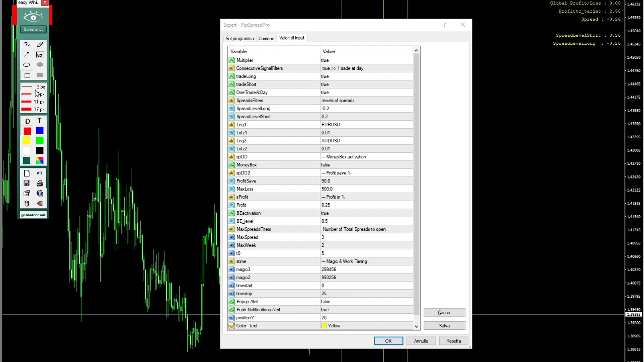Click the dialog help question mark
The width and height of the screenshot is (644, 362).
[x=444, y=25]
